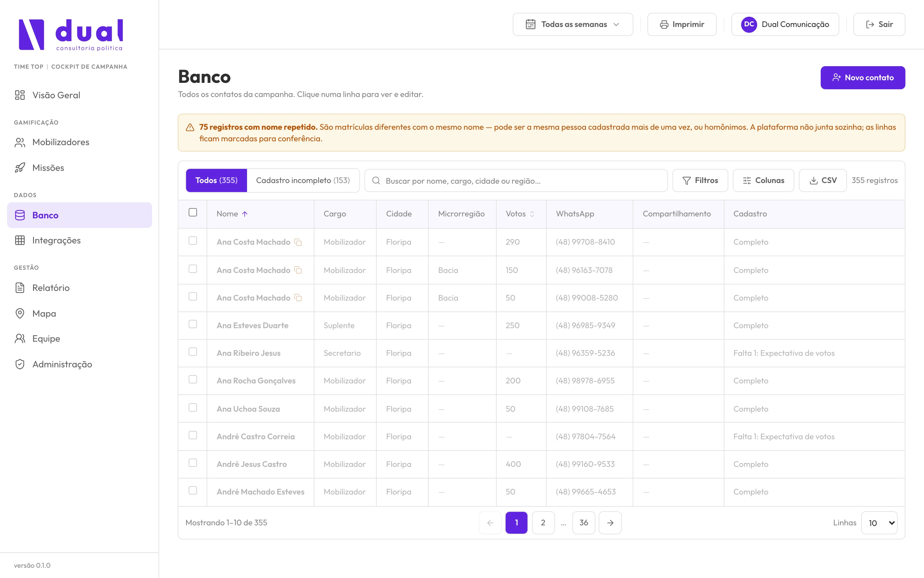Open Mapa pin icon in sidebar
The height and width of the screenshot is (578, 924).
click(x=20, y=313)
